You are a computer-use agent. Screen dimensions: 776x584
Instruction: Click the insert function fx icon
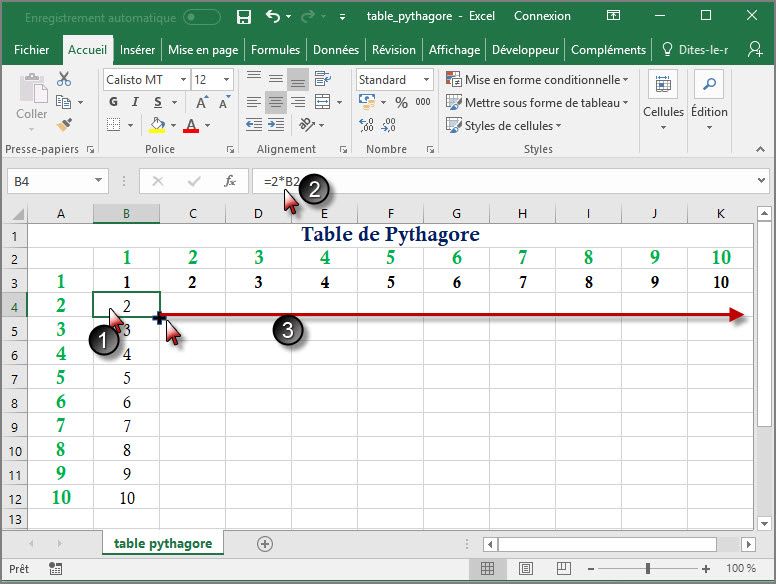coord(229,181)
